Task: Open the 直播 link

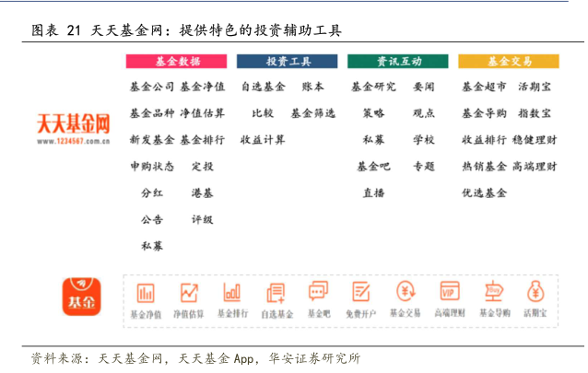Action: (373, 193)
